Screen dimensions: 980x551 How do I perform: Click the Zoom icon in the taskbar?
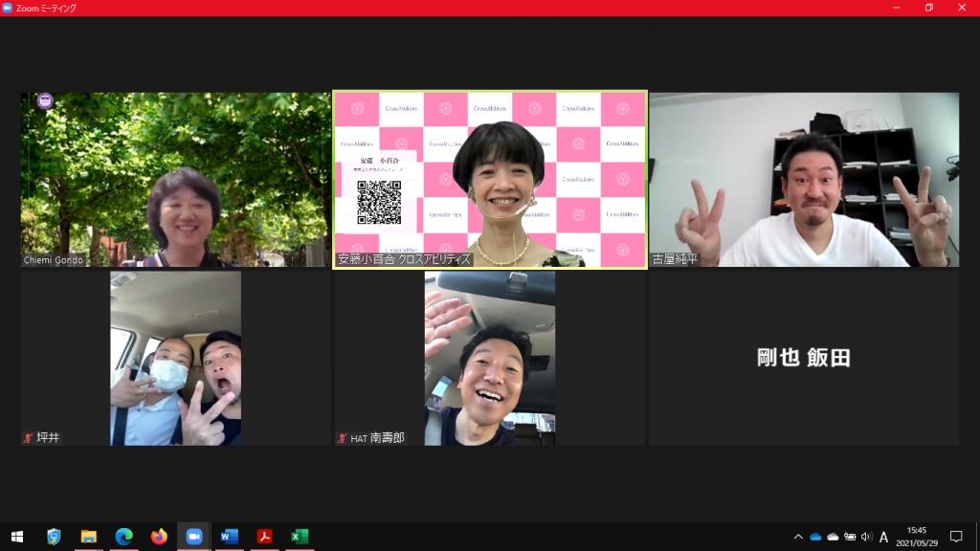tap(194, 537)
